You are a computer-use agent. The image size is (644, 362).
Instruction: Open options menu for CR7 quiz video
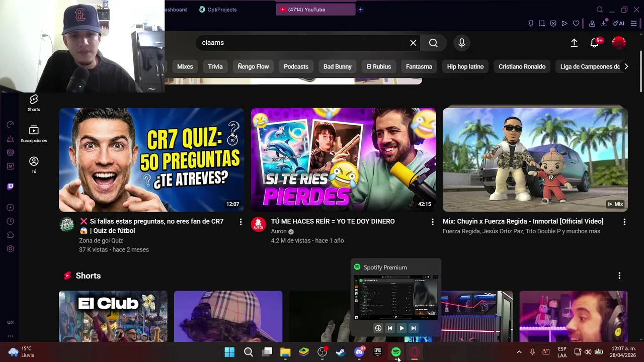click(240, 222)
